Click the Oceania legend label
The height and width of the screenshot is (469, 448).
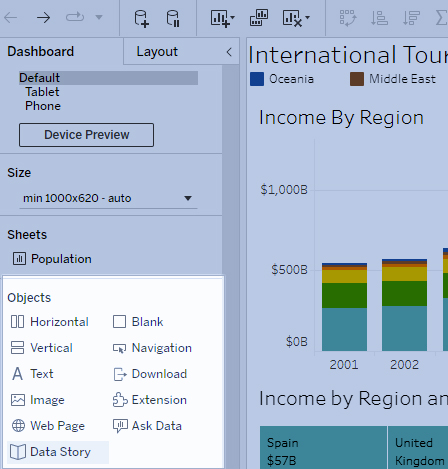click(x=291, y=79)
